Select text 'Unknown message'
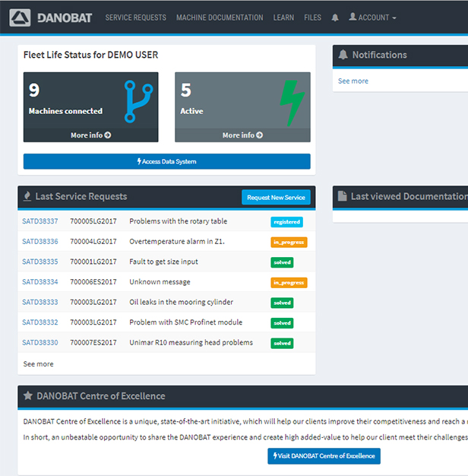468x476 pixels. (160, 282)
